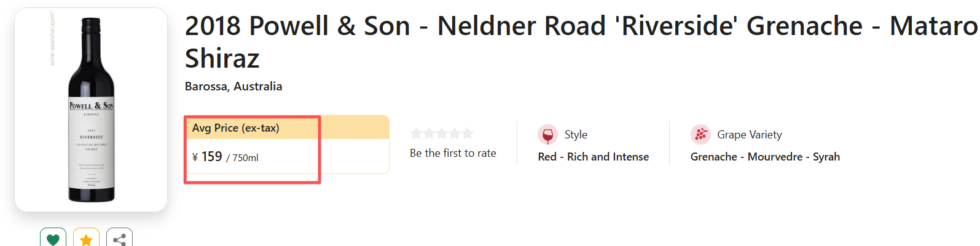Click the yellow star favorite icon
The height and width of the screenshot is (246, 980).
(86, 239)
